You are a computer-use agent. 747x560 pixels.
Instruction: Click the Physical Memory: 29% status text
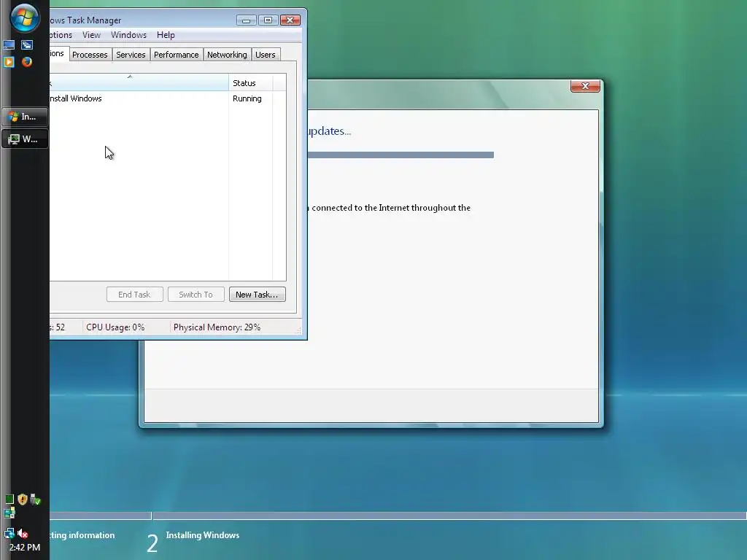(x=217, y=327)
